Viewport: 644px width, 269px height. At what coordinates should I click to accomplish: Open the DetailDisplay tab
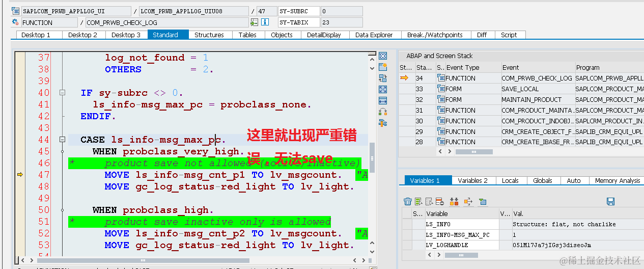(324, 35)
